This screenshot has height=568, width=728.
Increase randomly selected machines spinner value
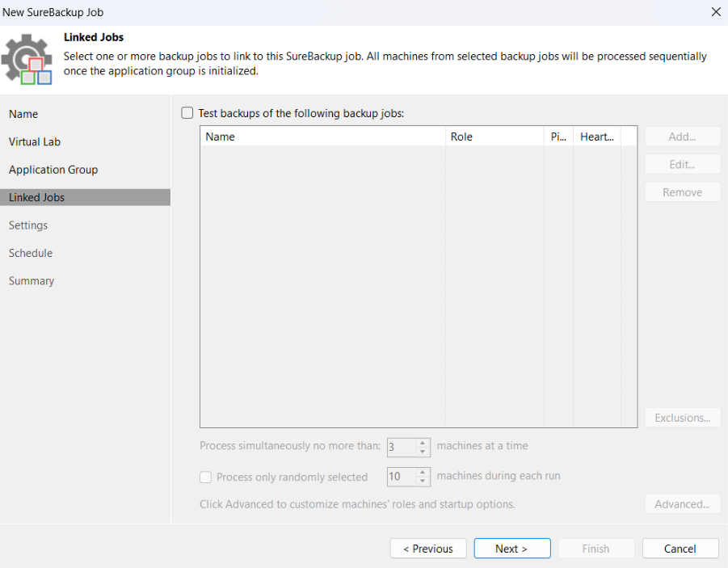click(423, 472)
